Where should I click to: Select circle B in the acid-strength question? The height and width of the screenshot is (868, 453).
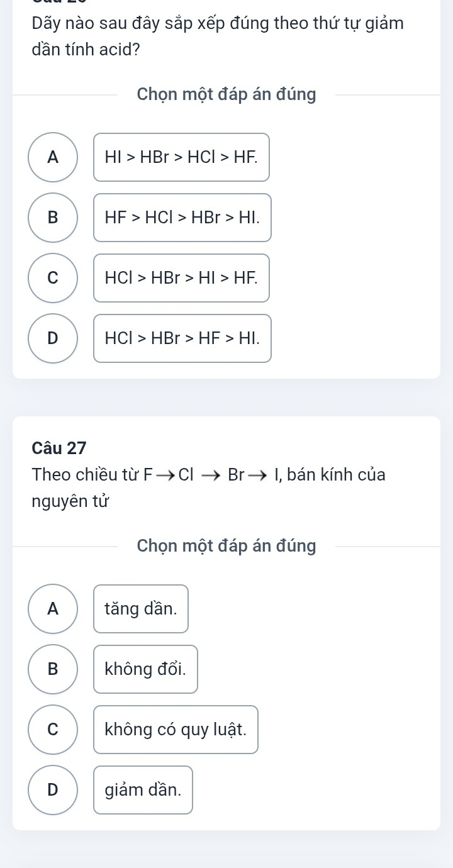tap(53, 218)
